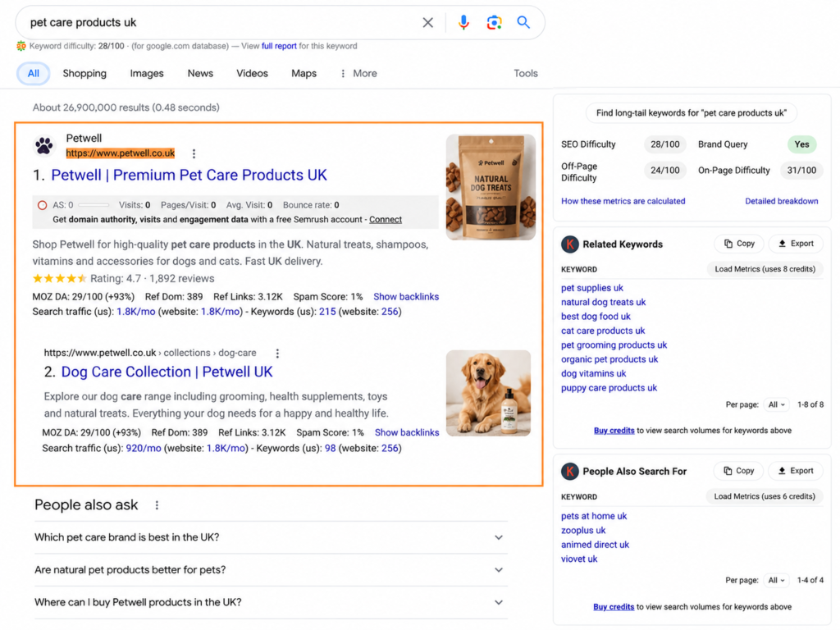Expand "Which pet care brand is best in the UK?"

point(271,537)
